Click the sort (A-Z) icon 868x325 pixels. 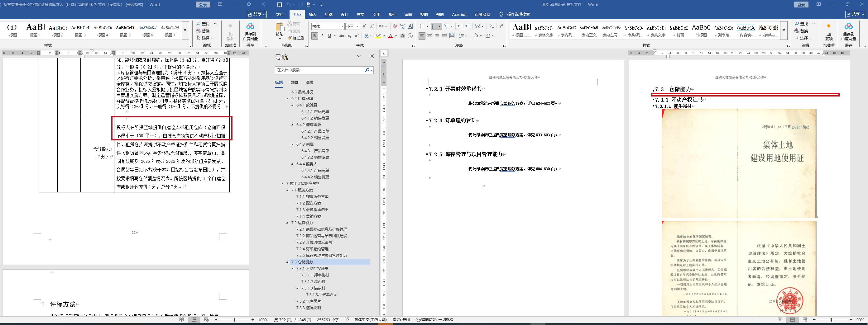[x=492, y=26]
